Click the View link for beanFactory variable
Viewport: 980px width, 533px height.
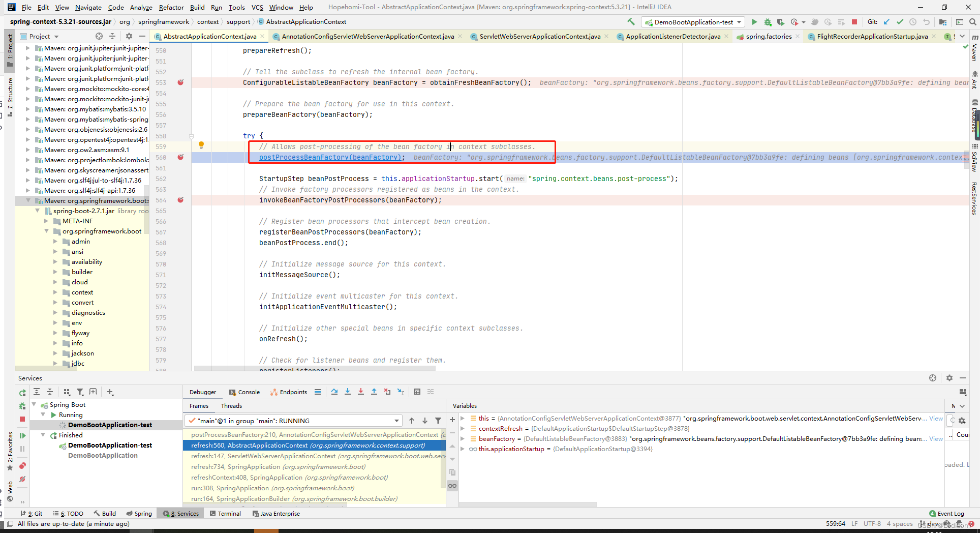pyautogui.click(x=936, y=438)
